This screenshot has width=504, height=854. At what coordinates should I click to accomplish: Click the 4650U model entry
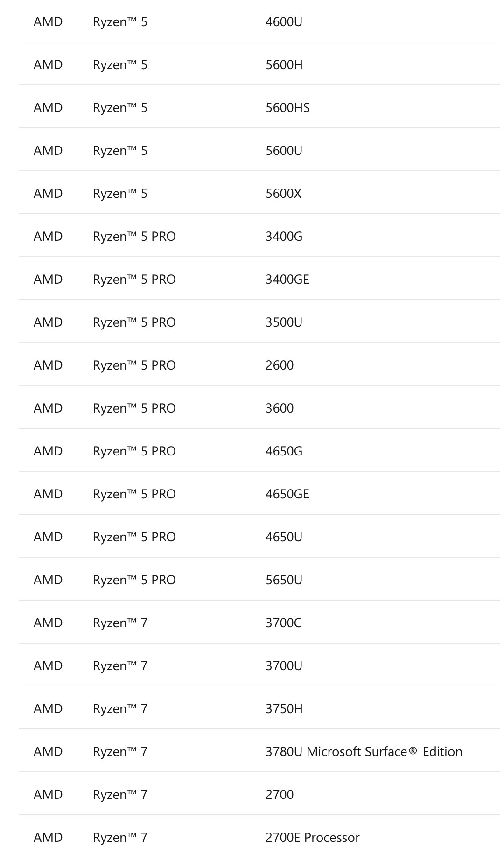(284, 537)
